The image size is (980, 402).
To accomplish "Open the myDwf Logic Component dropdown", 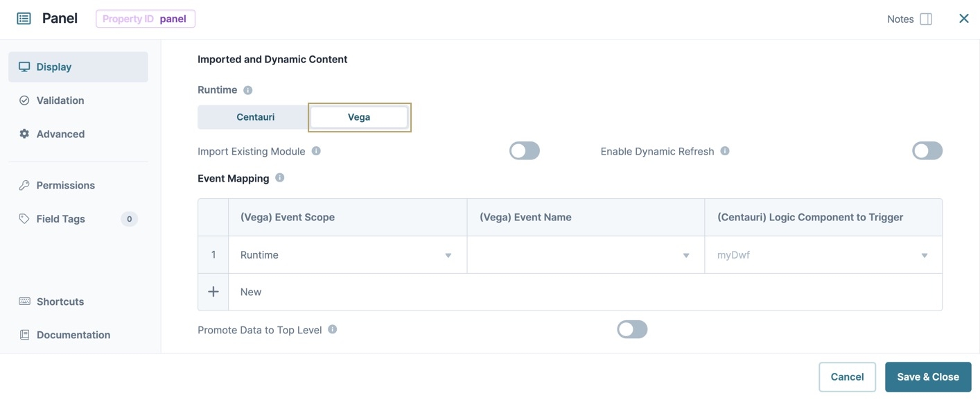I will pyautogui.click(x=823, y=255).
